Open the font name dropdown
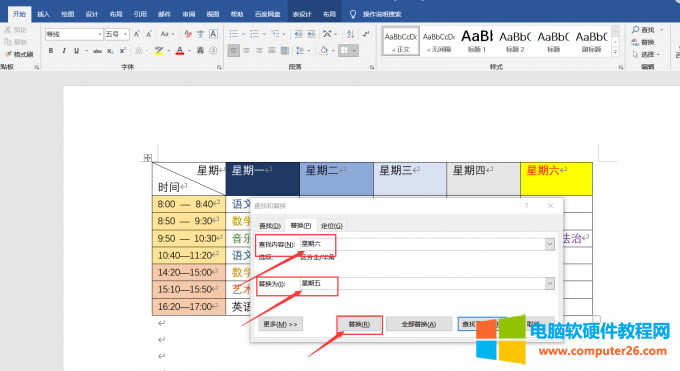The image size is (680, 371). 100,34
